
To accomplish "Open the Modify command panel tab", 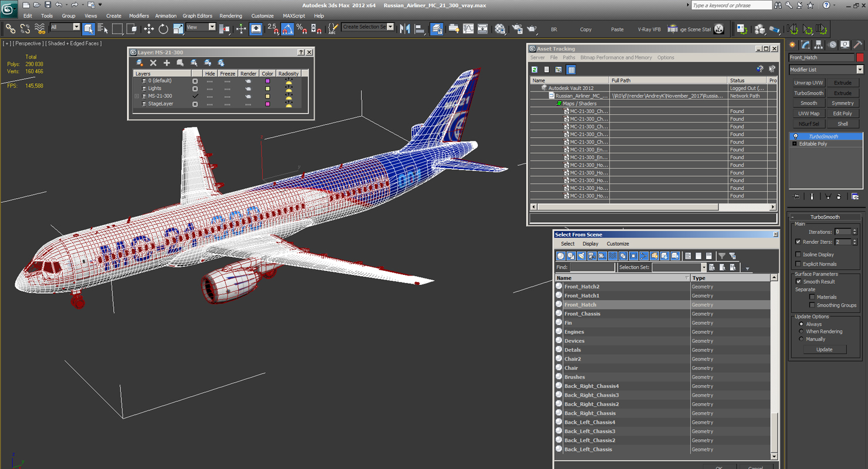I will pos(806,45).
